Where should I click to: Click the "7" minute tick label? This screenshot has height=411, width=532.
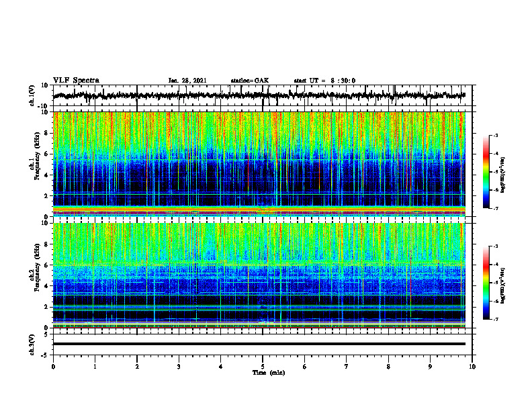(347, 367)
